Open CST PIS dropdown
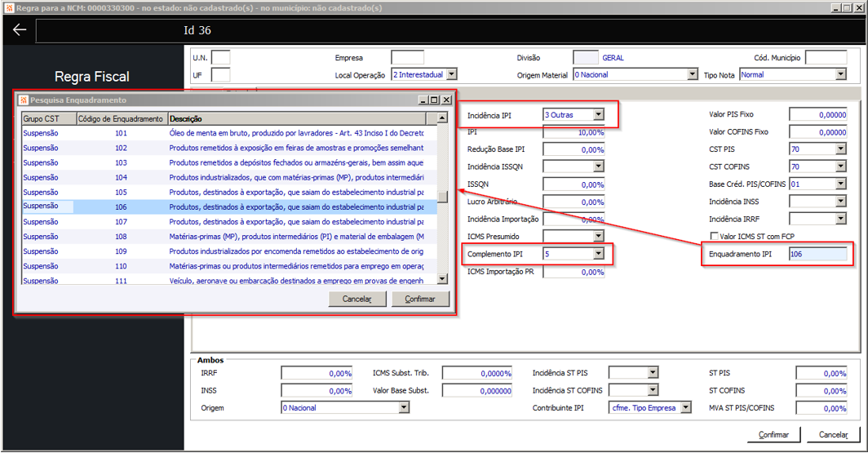The height and width of the screenshot is (453, 868). coord(841,149)
